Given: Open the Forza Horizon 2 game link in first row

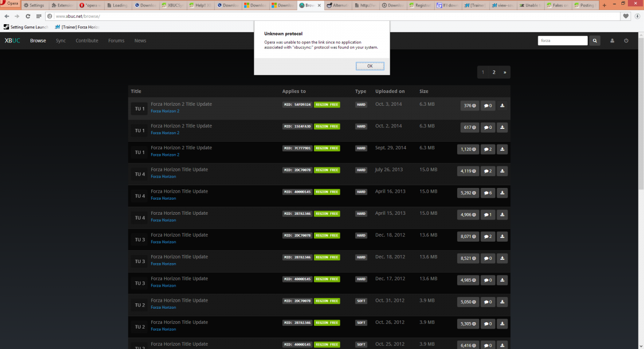Looking at the screenshot, I should (165, 111).
